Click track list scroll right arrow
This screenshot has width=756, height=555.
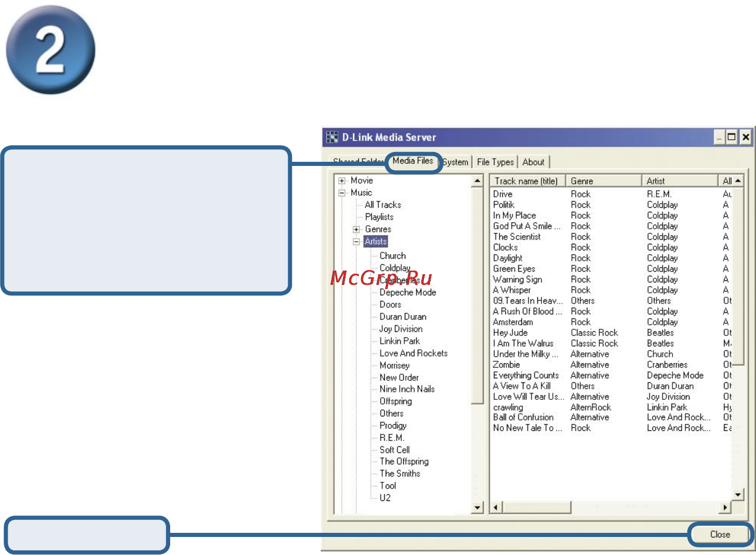point(725,508)
